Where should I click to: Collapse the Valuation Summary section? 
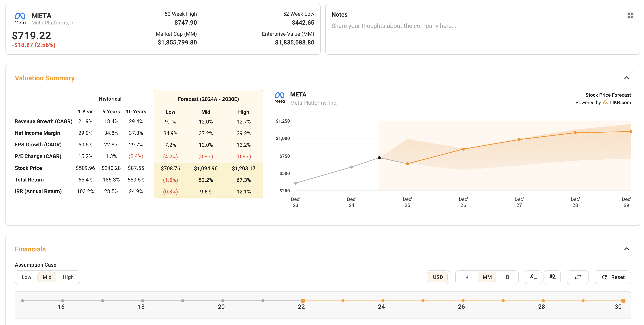[627, 78]
